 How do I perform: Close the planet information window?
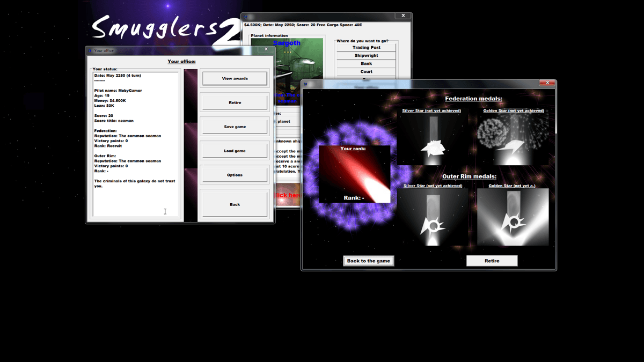(x=403, y=16)
